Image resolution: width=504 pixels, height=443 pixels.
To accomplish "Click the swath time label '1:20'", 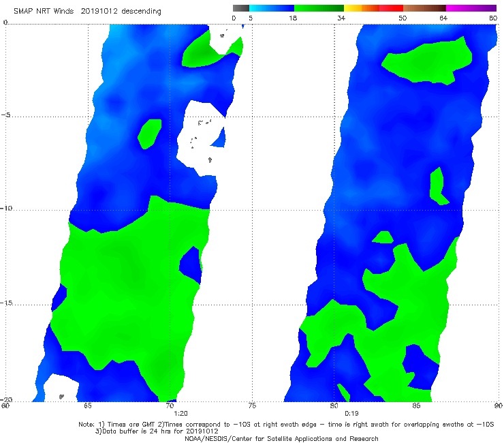I will pos(180,414).
